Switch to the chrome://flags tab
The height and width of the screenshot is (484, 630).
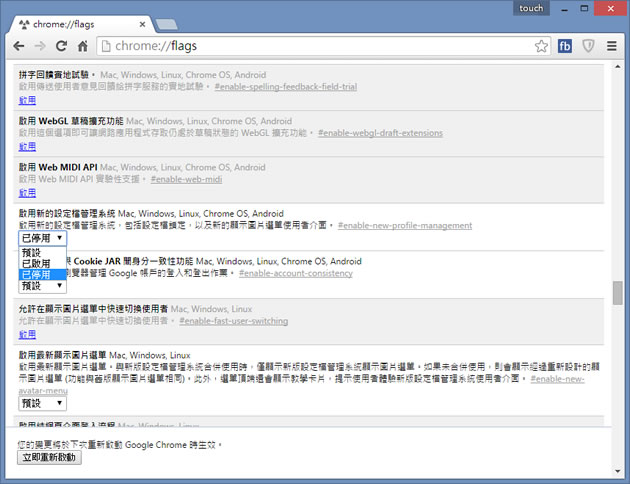tap(78, 20)
